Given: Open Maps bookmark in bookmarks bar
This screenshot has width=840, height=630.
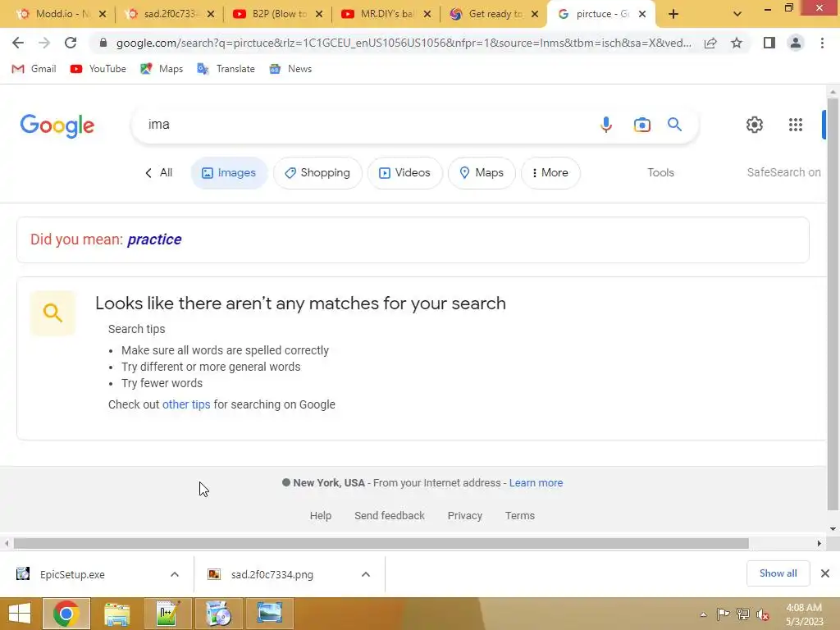Looking at the screenshot, I should 162,69.
